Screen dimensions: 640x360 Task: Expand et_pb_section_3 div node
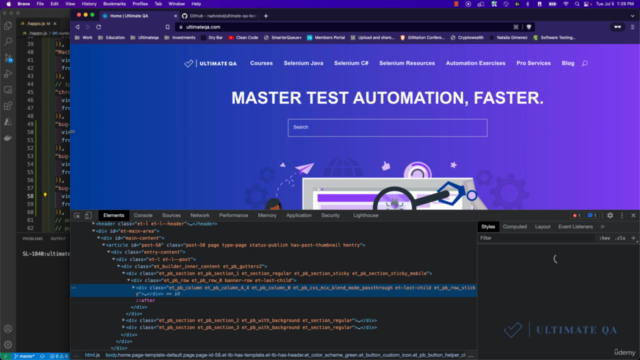click(x=123, y=327)
